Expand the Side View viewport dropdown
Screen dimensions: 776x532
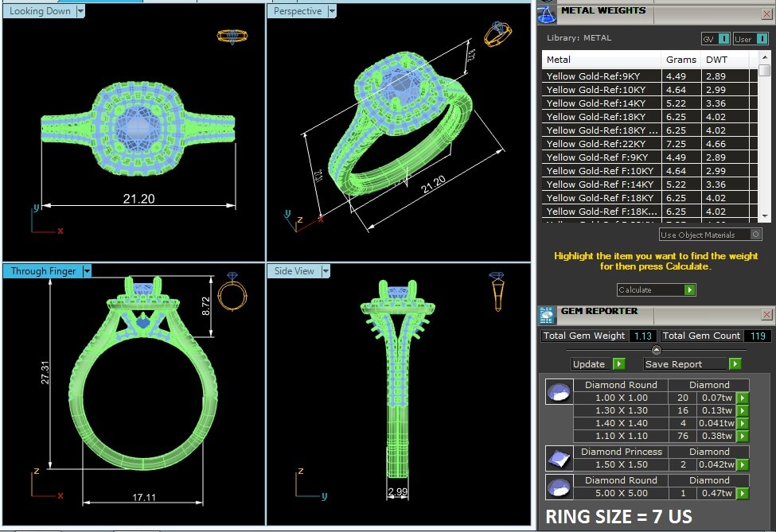pos(324,271)
